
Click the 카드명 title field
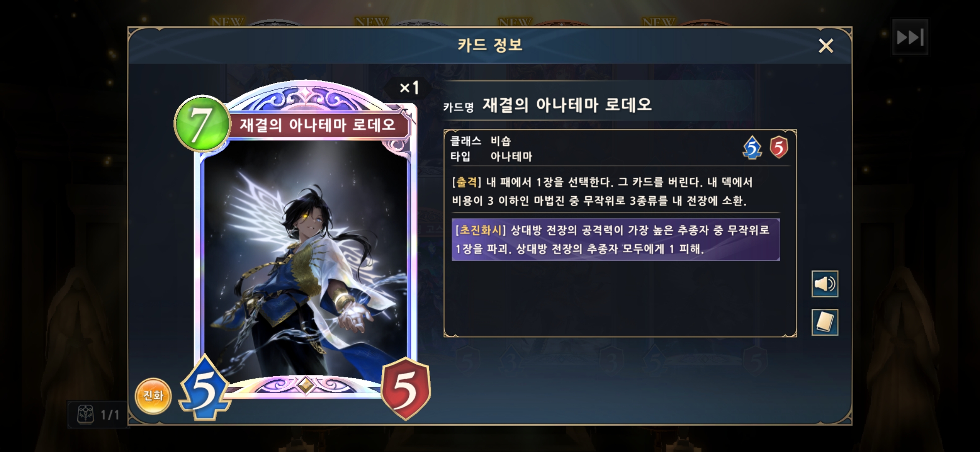coord(548,105)
